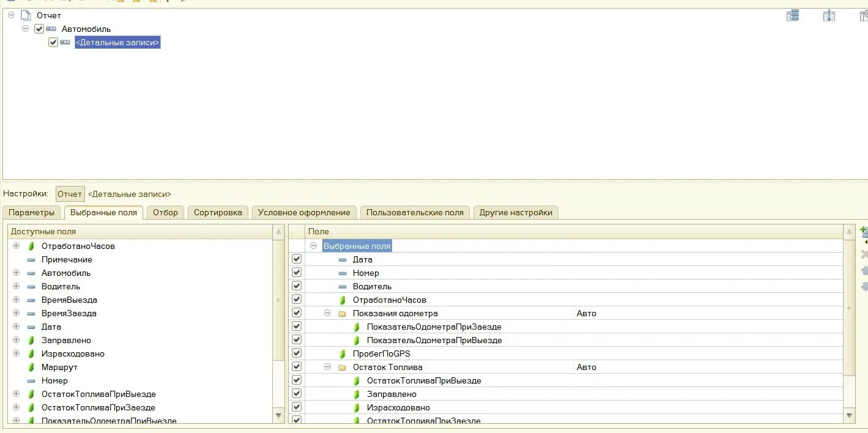Click the green plus add-field icon

(x=864, y=233)
